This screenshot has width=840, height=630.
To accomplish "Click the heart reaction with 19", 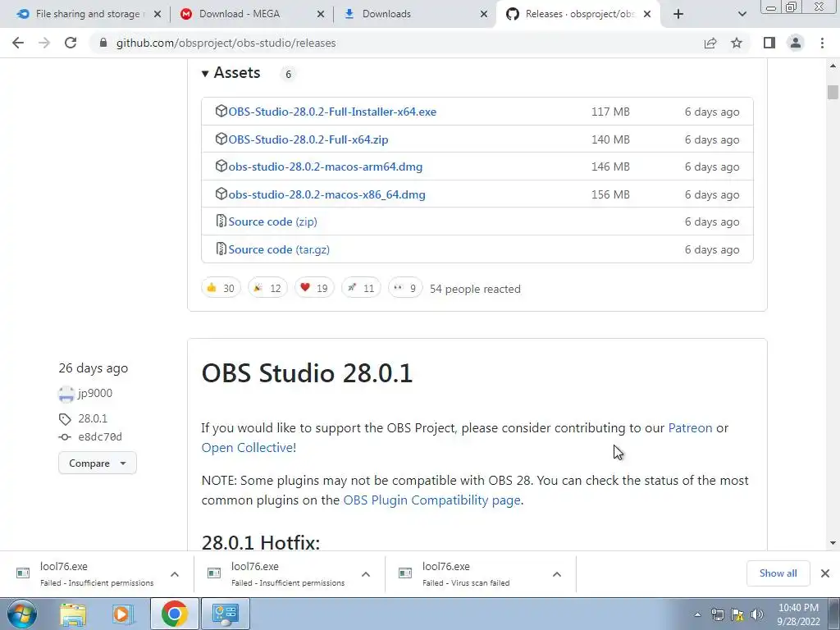I will click(314, 288).
